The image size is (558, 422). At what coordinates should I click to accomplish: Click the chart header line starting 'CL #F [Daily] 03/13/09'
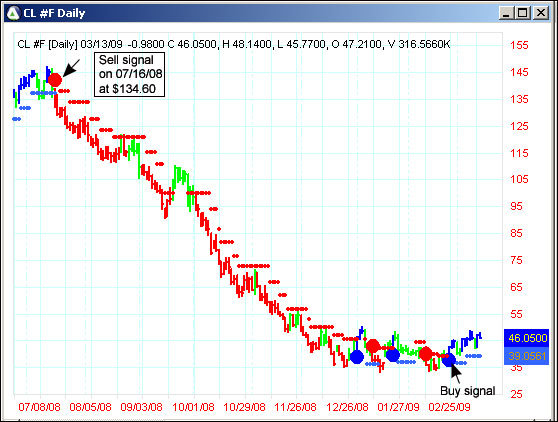(x=234, y=44)
